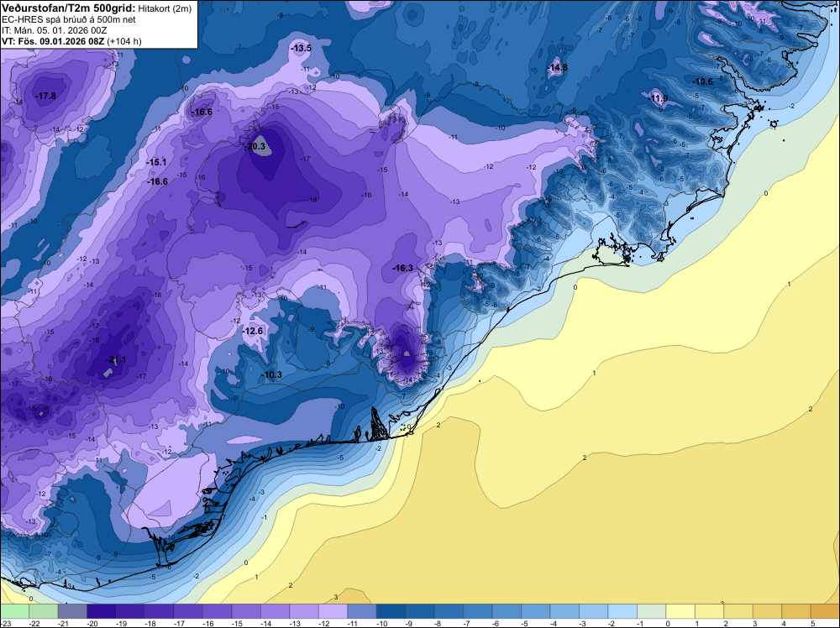Image resolution: width=840 pixels, height=628 pixels.
Task: Click the -21.1 temperature value on map
Action: coord(116,360)
